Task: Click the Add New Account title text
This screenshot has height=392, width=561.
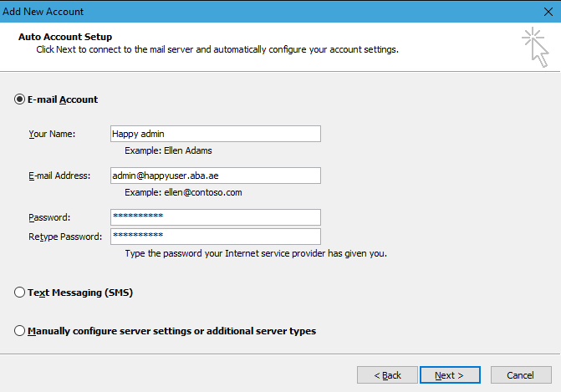Action: pos(43,12)
